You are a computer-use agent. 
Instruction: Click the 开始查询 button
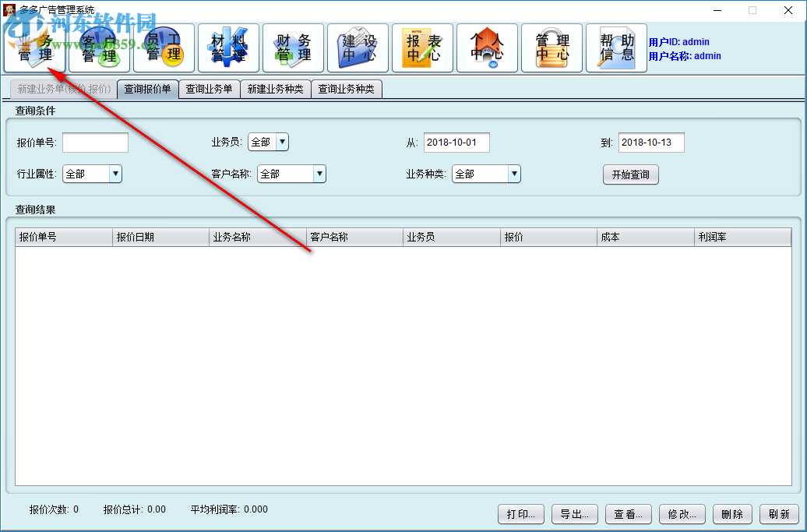(x=629, y=174)
